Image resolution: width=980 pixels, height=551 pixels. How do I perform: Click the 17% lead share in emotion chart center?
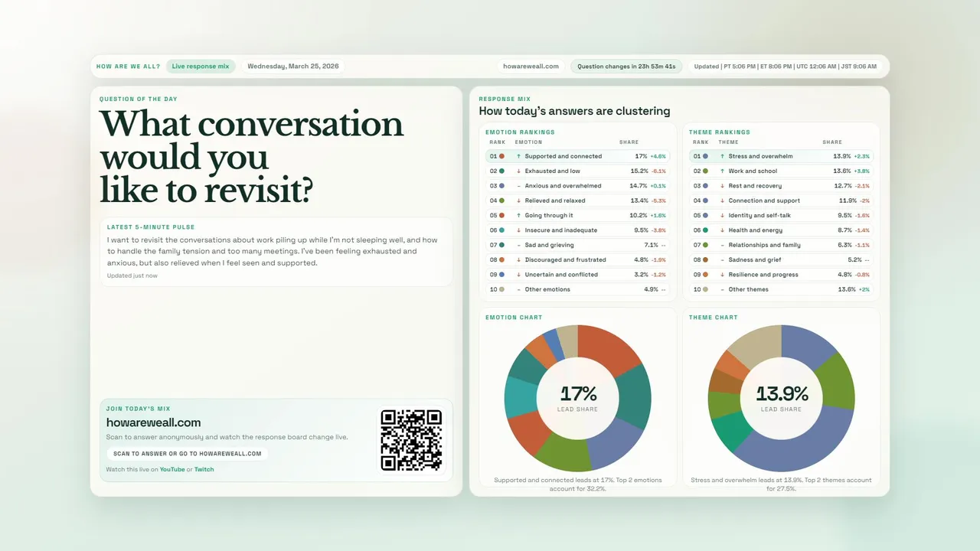point(578,393)
